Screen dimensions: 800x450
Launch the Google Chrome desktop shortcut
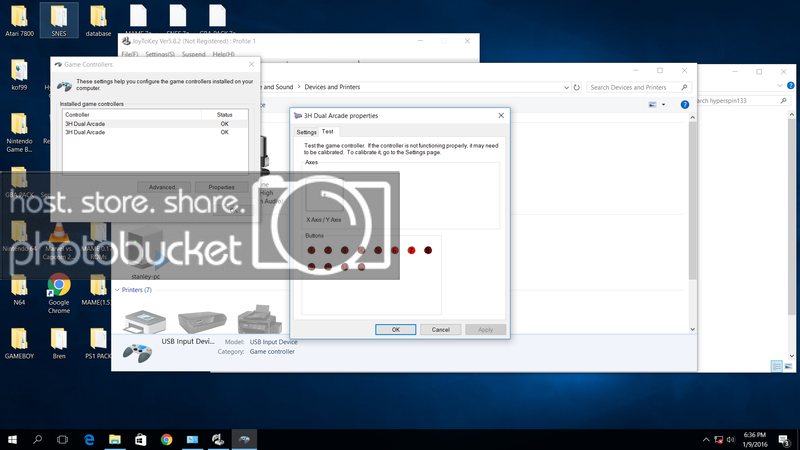click(59, 292)
